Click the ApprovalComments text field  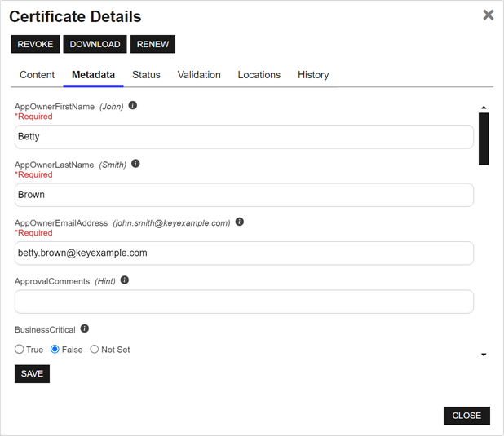pyautogui.click(x=244, y=302)
